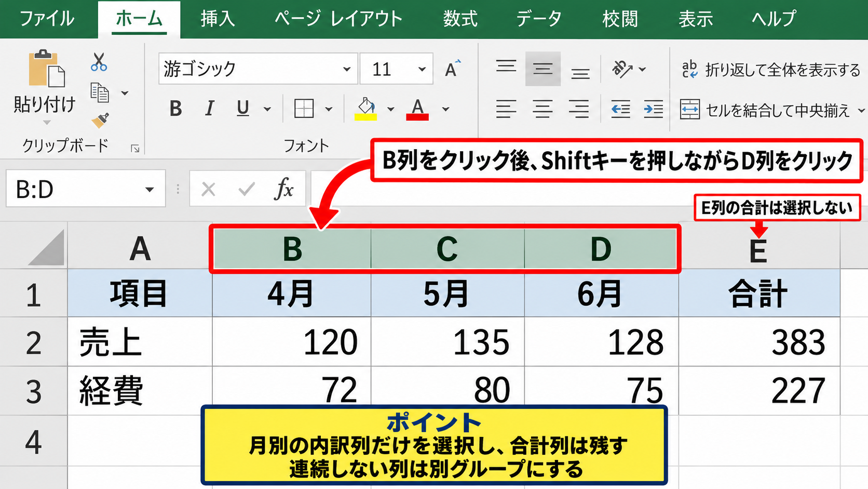The image size is (868, 489).
Task: Increase indent icon
Action: pos(653,109)
